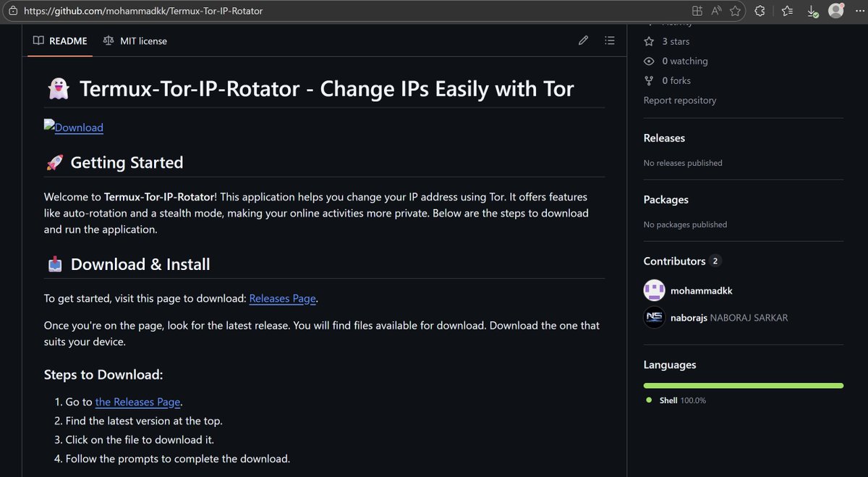
Task: Open the browser Downloads icon
Action: [x=812, y=12]
